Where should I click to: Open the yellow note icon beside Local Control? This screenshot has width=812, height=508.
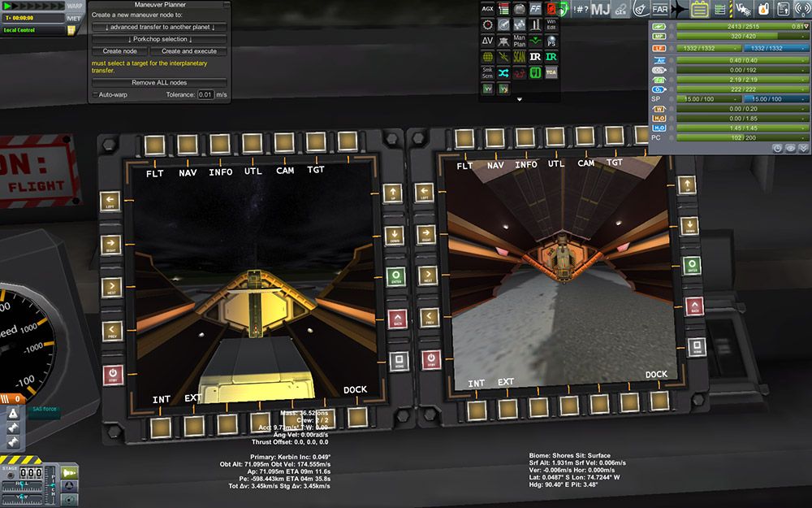pos(71,30)
